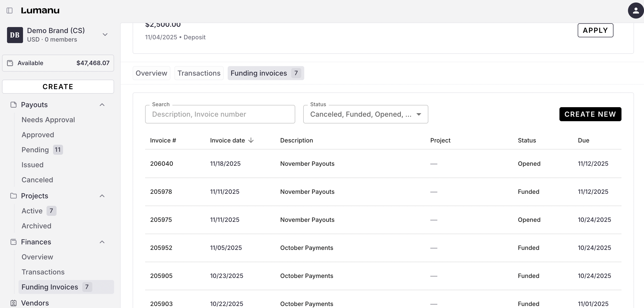Sort by Invoice date arrow
Image resolution: width=644 pixels, height=308 pixels.
pos(251,140)
